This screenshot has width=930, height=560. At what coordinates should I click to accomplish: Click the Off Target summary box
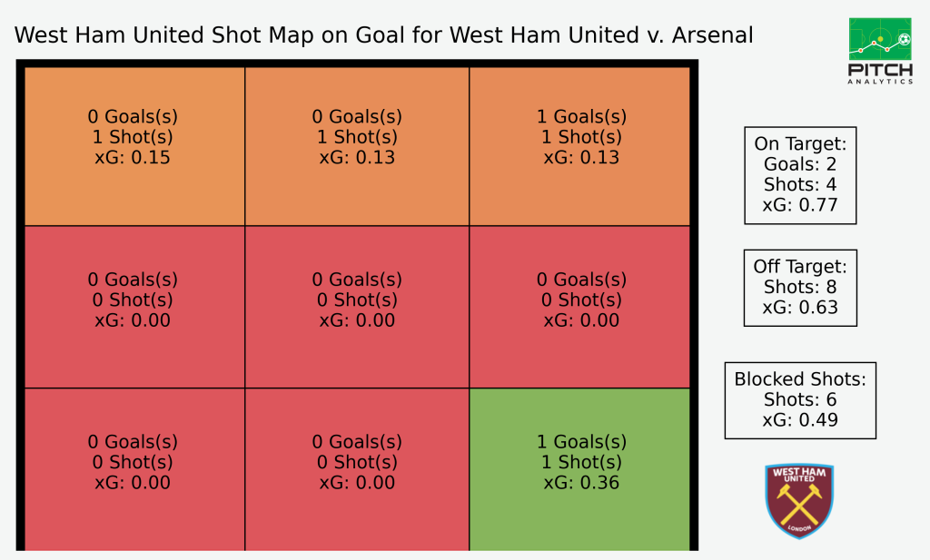(x=800, y=288)
